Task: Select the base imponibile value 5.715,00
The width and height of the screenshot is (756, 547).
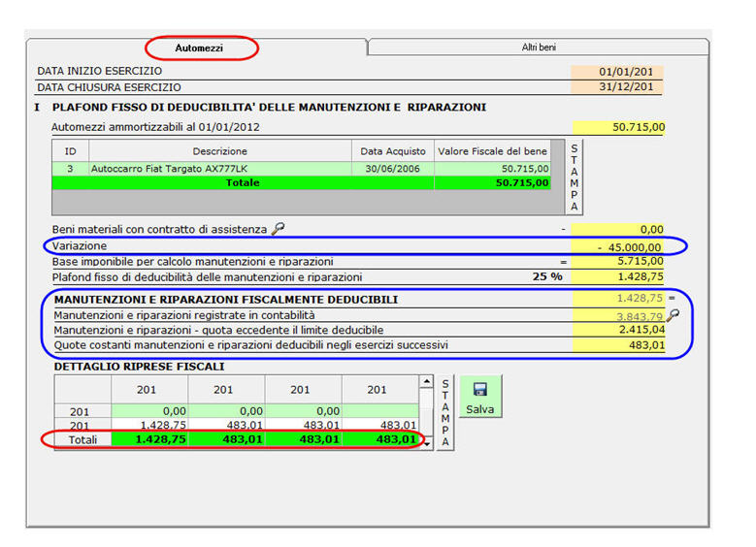Action: [617, 261]
